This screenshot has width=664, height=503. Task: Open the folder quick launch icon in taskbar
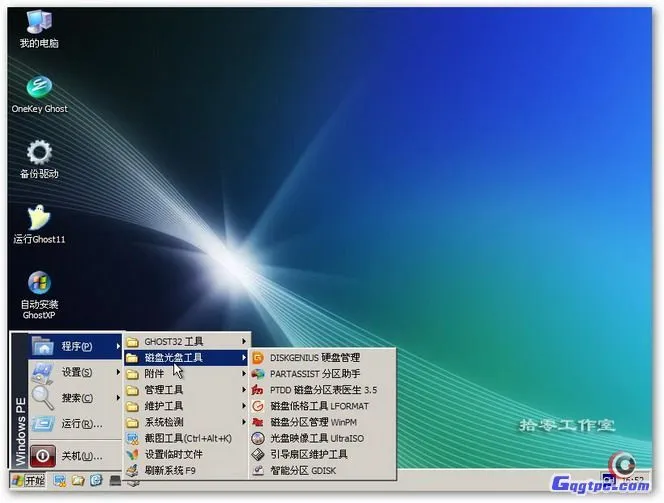pyautogui.click(x=78, y=481)
